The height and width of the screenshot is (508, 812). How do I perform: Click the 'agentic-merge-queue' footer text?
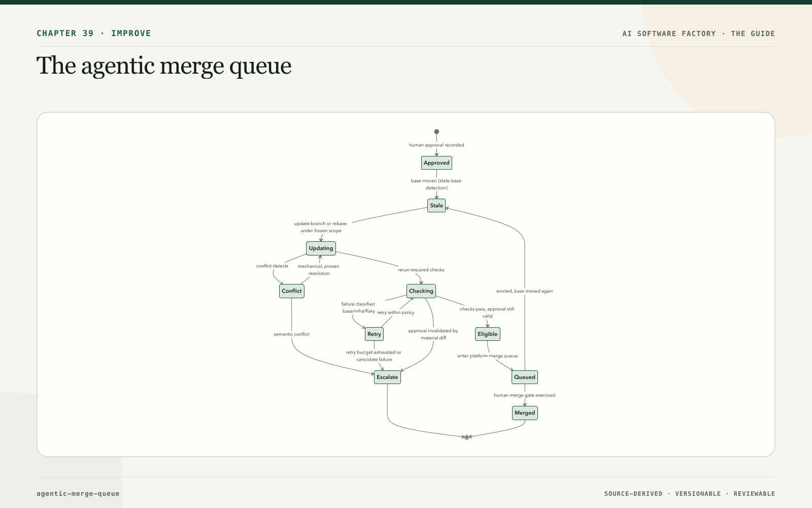[78, 494]
